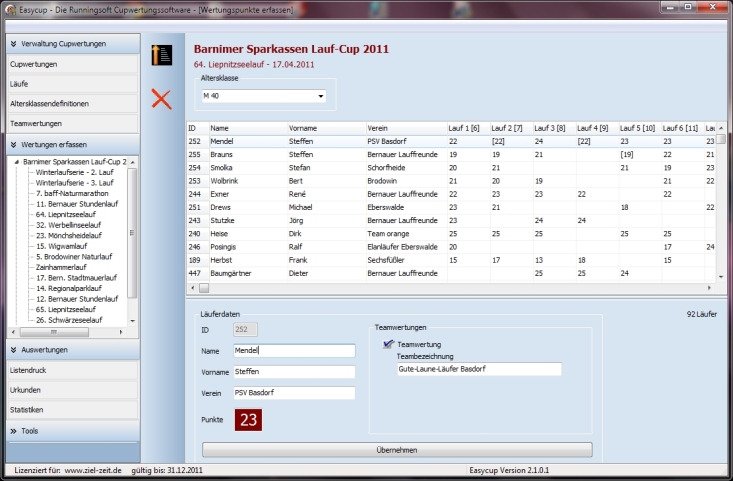This screenshot has height=481, width=733.
Task: Click the red Punkte 23 score box
Action: 248,419
